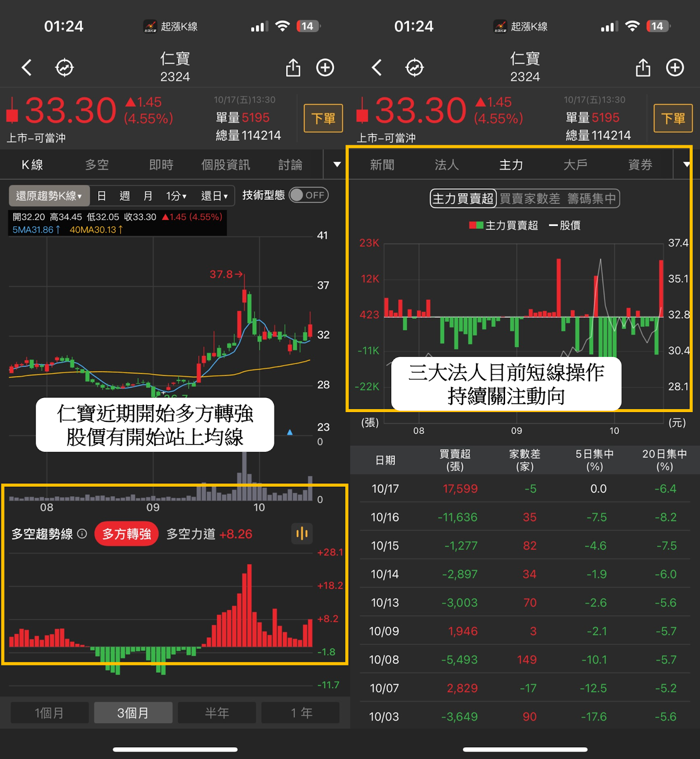The height and width of the screenshot is (759, 700).
Task: Open 多空 tab
Action: (x=97, y=165)
